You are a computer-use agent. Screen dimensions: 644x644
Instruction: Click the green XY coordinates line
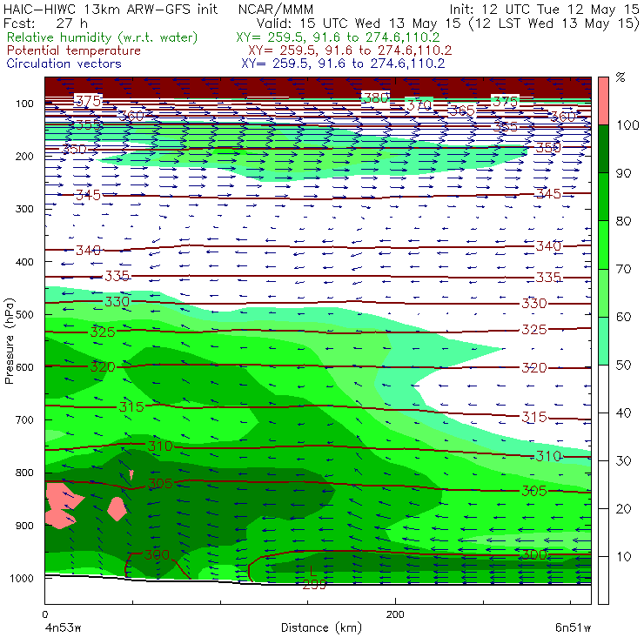coord(338,37)
